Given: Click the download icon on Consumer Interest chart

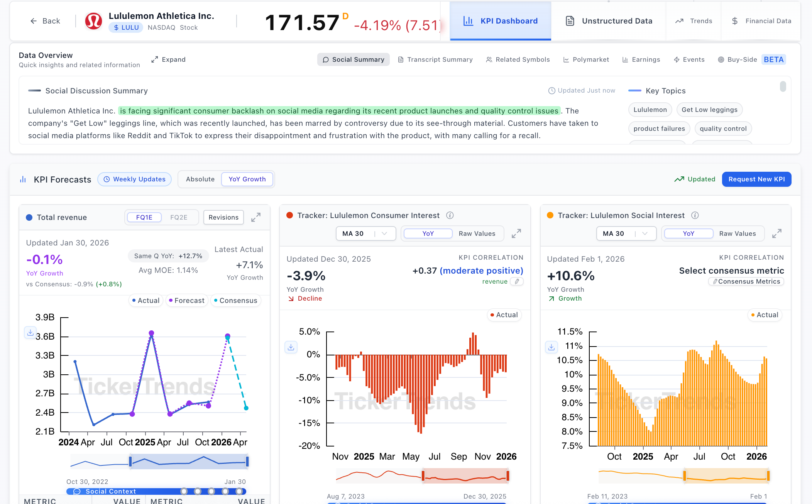Looking at the screenshot, I should click(291, 347).
